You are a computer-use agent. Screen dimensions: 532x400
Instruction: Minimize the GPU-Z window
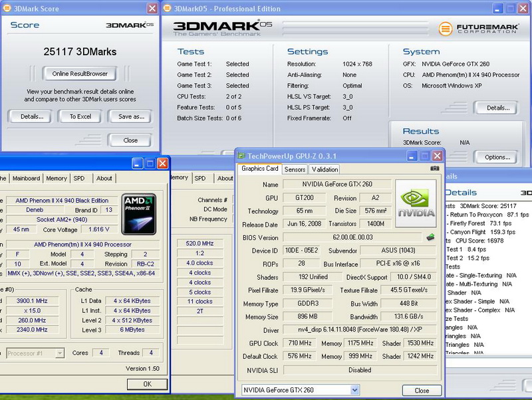[412, 156]
